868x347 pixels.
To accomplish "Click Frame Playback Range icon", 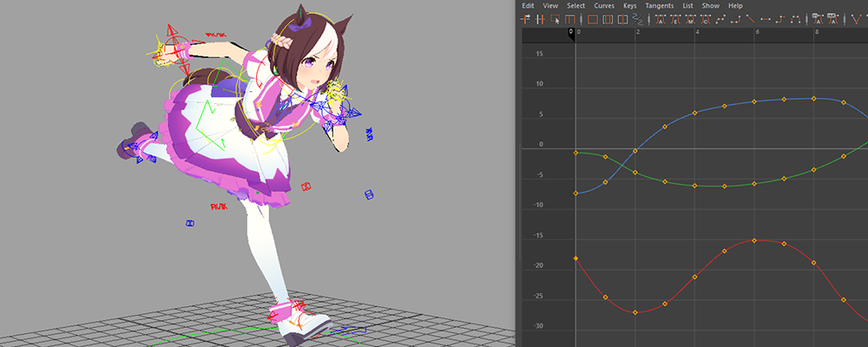I will pyautogui.click(x=607, y=19).
